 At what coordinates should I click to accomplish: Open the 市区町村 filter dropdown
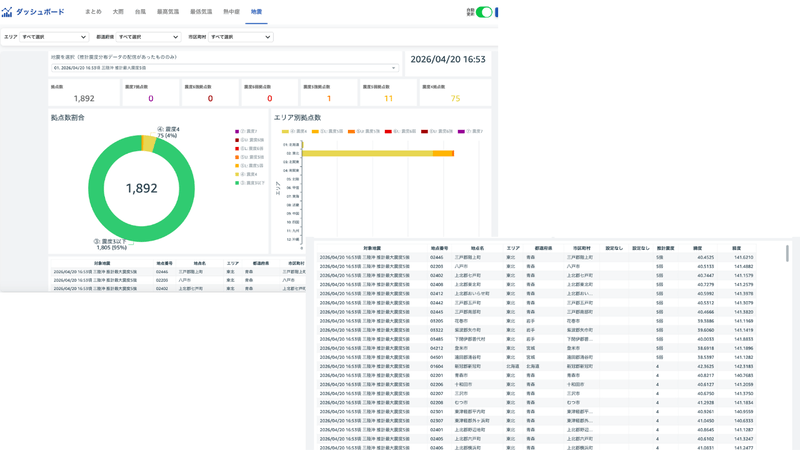(240, 37)
